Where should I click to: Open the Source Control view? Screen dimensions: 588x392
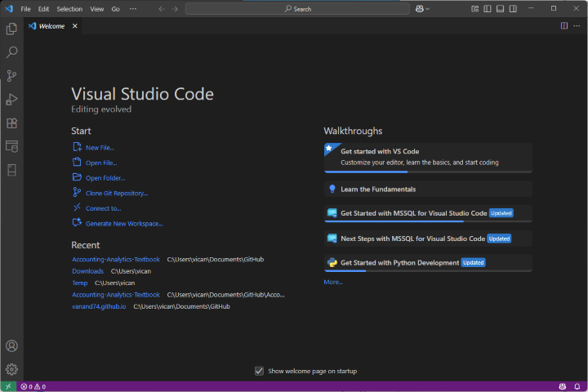pos(11,76)
